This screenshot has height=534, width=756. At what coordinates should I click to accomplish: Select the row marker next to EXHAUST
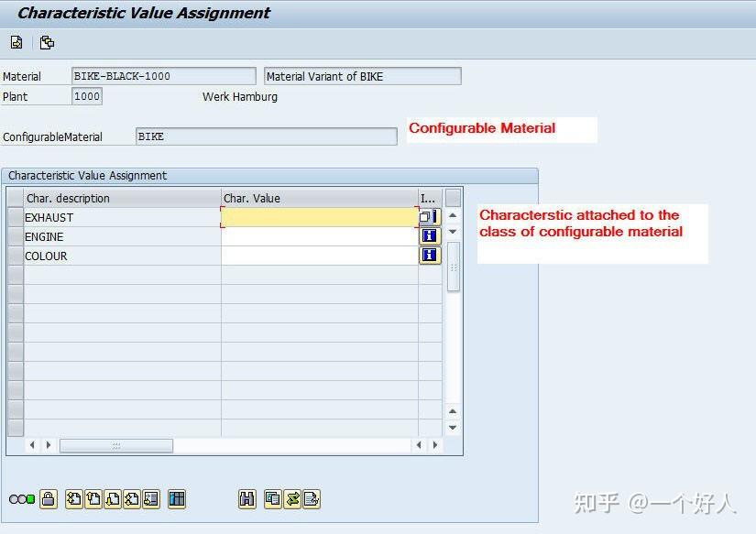point(16,217)
